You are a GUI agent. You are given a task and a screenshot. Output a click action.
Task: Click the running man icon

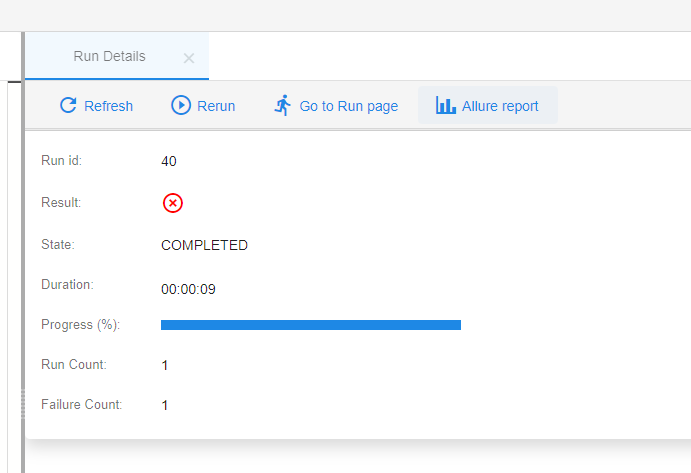pos(283,105)
